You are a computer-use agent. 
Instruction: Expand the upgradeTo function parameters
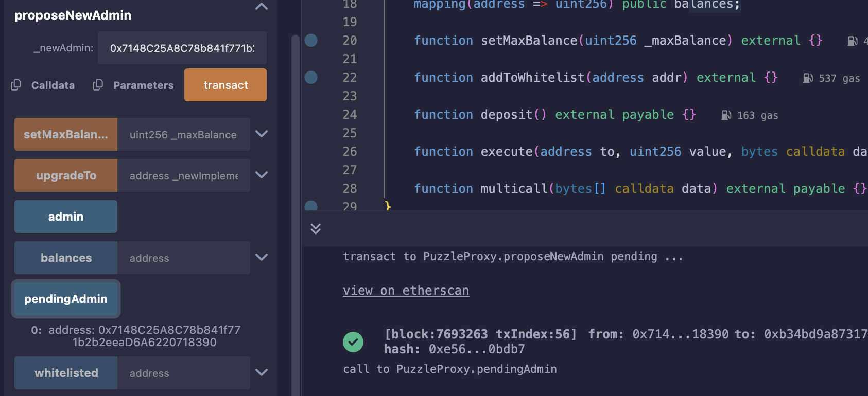262,175
